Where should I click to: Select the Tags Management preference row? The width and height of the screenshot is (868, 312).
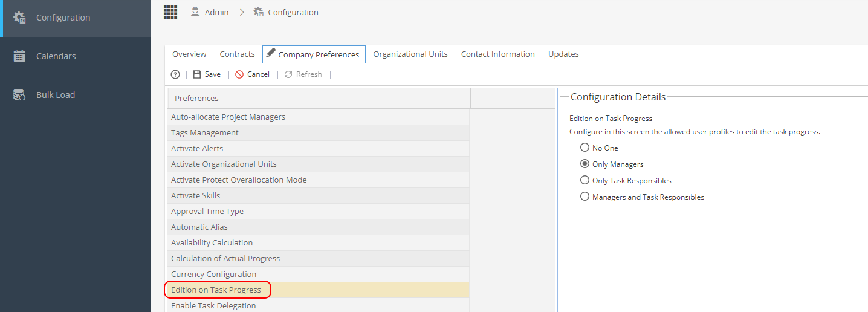[x=318, y=133]
